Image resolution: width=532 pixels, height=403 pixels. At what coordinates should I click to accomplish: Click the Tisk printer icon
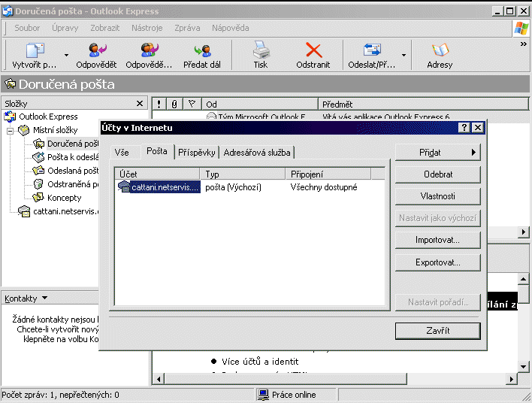pos(261,50)
